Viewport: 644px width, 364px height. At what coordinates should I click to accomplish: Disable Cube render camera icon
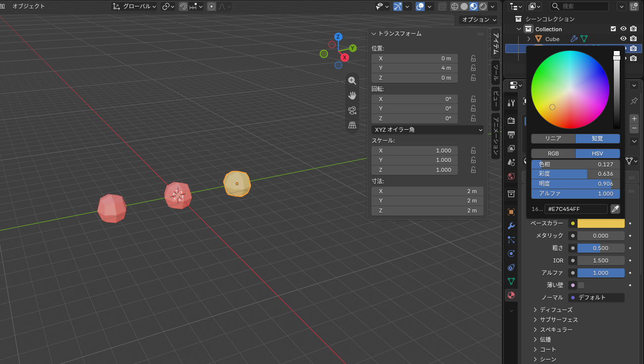pos(633,39)
